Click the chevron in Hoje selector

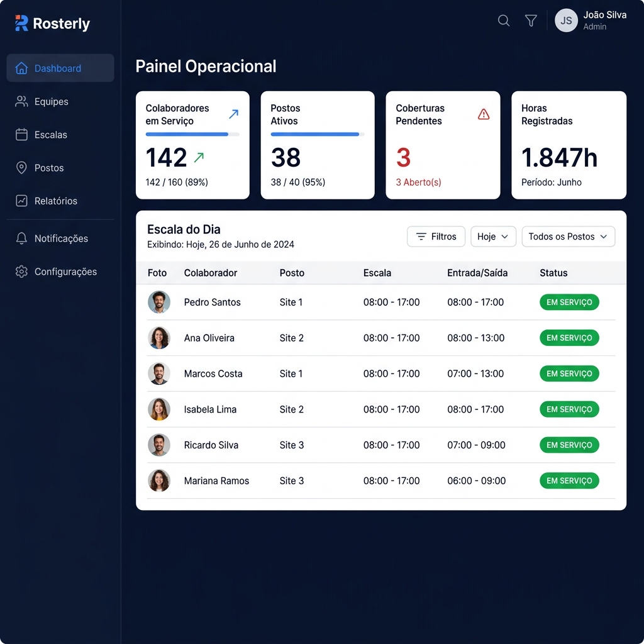point(505,236)
